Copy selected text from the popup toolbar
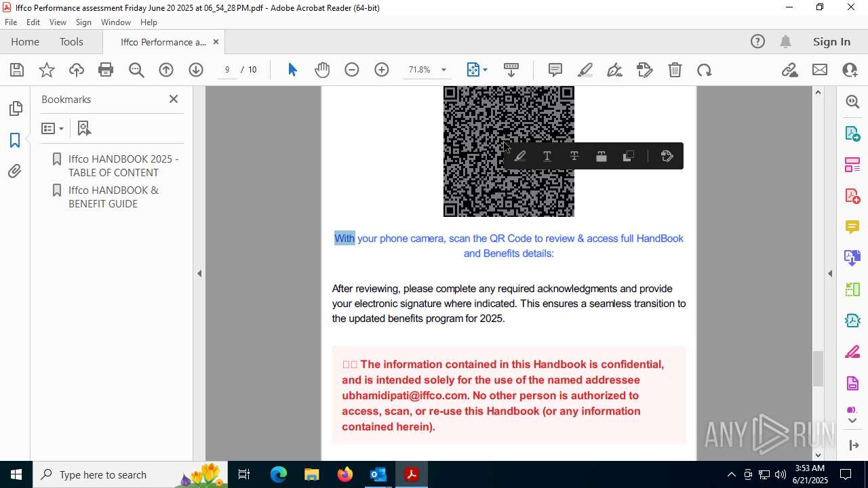Image resolution: width=868 pixels, height=488 pixels. (629, 157)
